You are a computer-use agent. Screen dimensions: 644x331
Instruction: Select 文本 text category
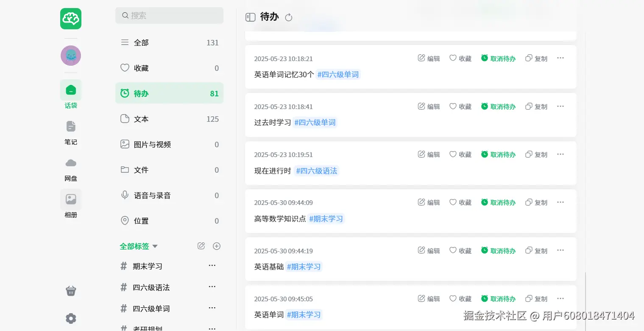pos(169,119)
